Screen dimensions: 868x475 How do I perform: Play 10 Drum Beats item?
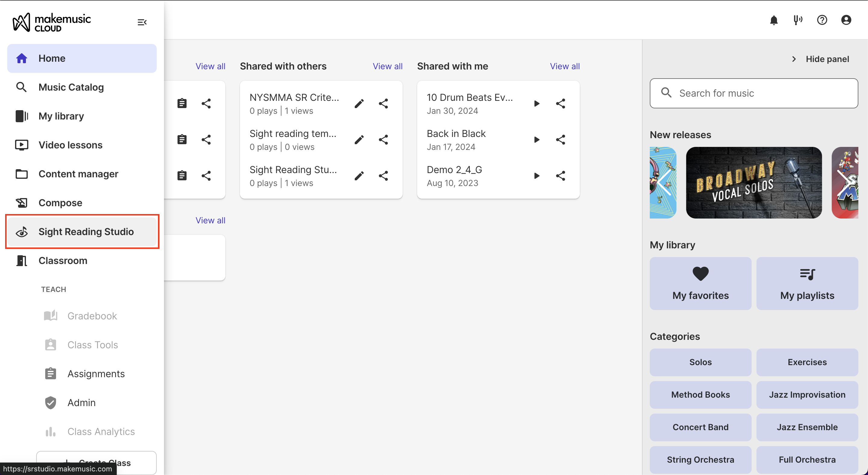(x=536, y=103)
